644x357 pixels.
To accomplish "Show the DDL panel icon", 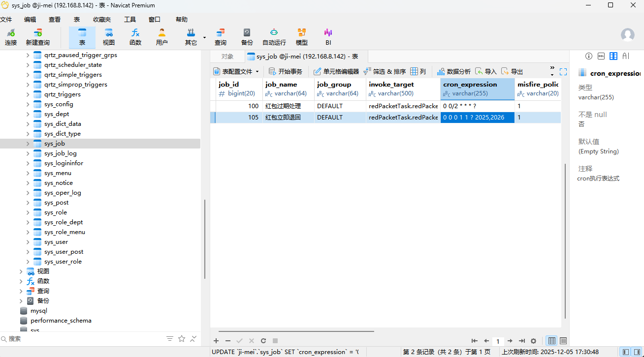I will click(x=601, y=56).
